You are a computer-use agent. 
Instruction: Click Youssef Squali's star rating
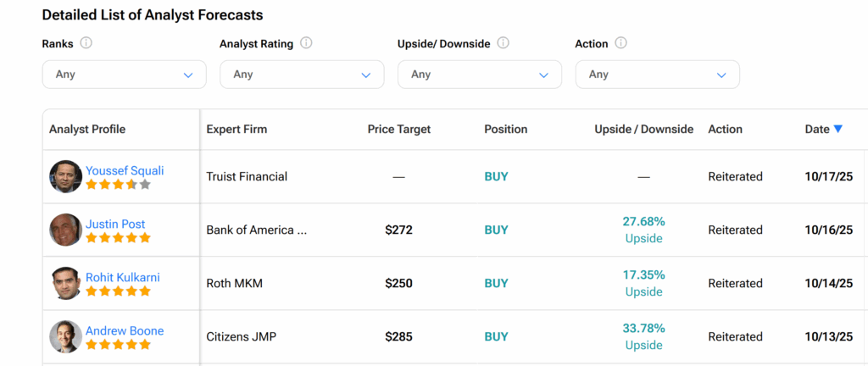[x=118, y=185]
